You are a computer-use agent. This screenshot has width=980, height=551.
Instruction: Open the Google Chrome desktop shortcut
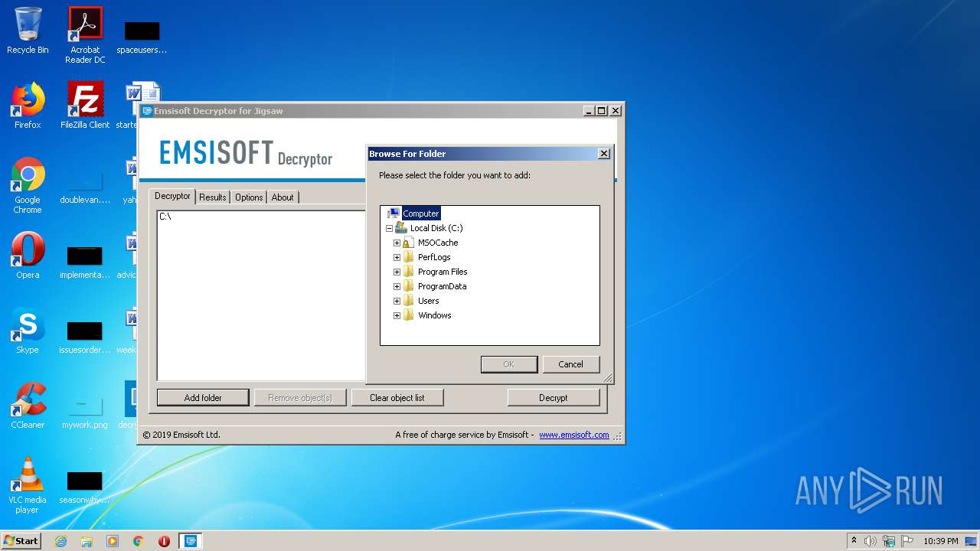tap(28, 185)
